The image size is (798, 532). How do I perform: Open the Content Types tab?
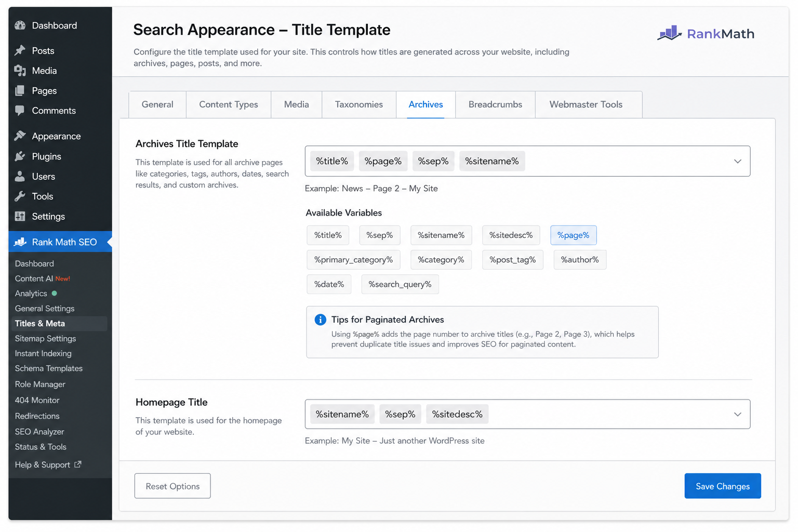229,104
